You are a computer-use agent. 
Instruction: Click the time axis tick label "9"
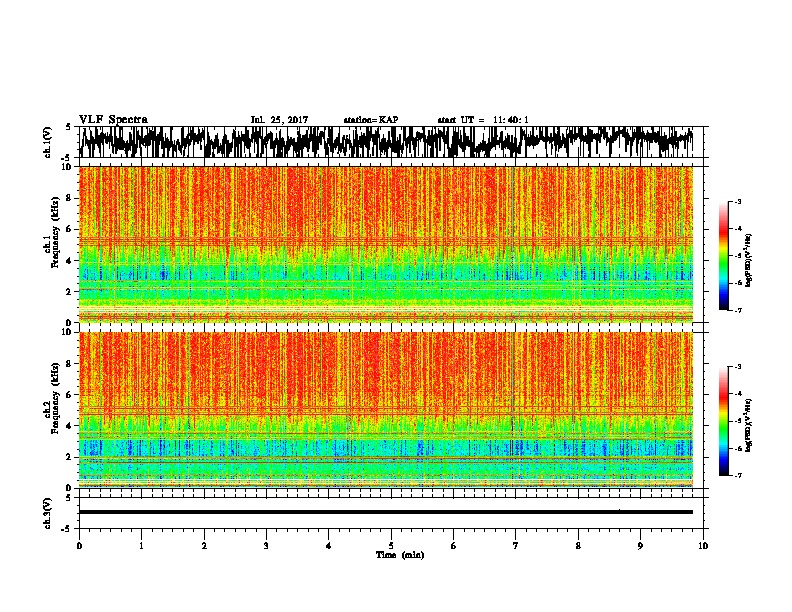[640, 546]
